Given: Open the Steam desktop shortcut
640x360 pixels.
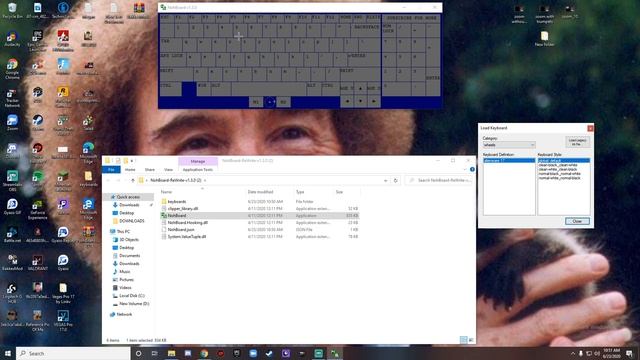Looking at the screenshot, I should coord(38,122).
